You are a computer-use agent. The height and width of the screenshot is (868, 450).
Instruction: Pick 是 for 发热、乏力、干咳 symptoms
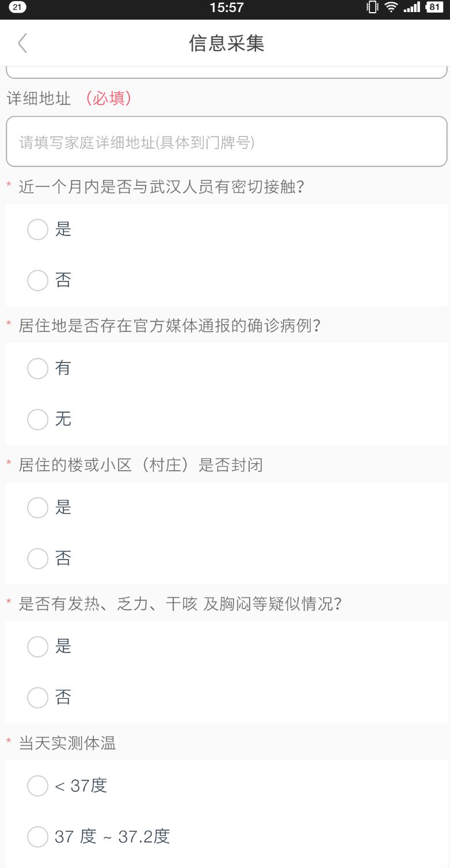tap(38, 646)
